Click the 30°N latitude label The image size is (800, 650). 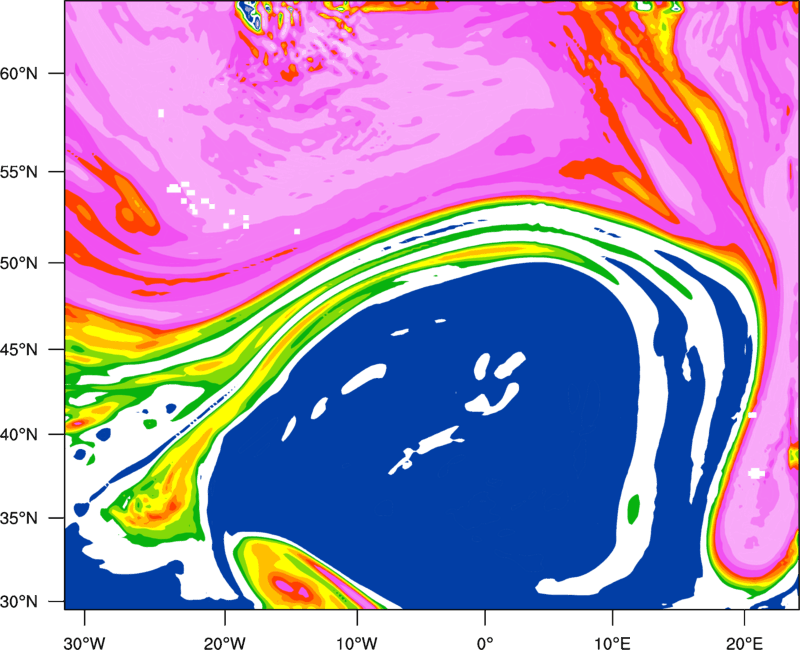19,602
